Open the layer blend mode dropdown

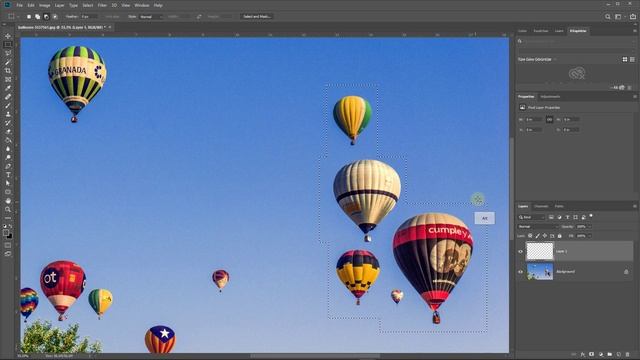pyautogui.click(x=537, y=227)
